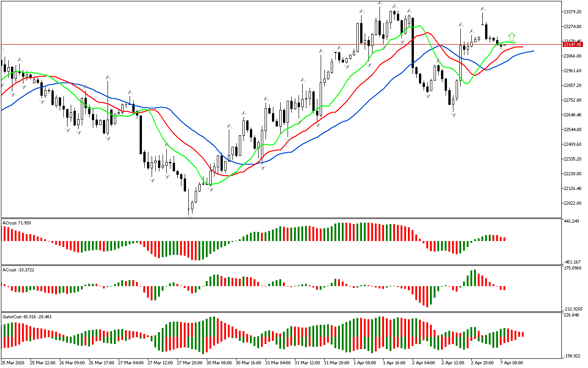This screenshot has width=588, height=368.
Task: Select the right end of blue Alligator line
Action: [533, 51]
